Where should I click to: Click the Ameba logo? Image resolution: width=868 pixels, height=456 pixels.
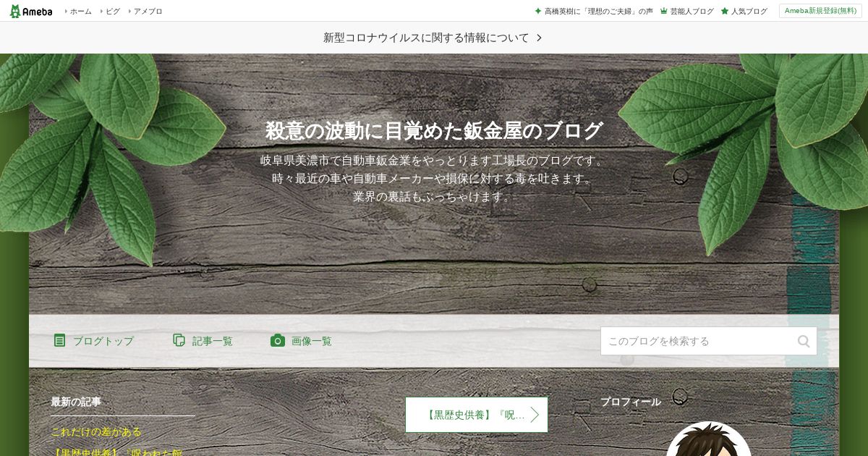pyautogui.click(x=30, y=11)
